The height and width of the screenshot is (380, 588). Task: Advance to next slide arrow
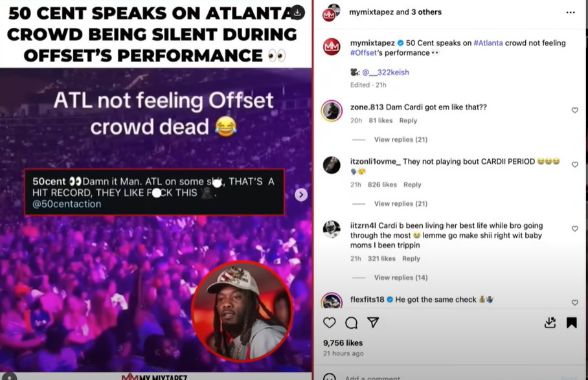coord(301,194)
